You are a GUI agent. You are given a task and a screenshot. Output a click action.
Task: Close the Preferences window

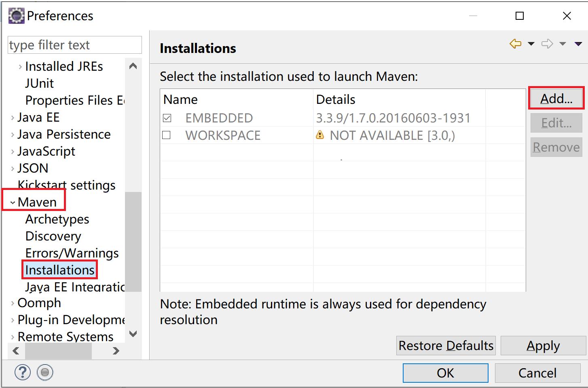click(567, 16)
